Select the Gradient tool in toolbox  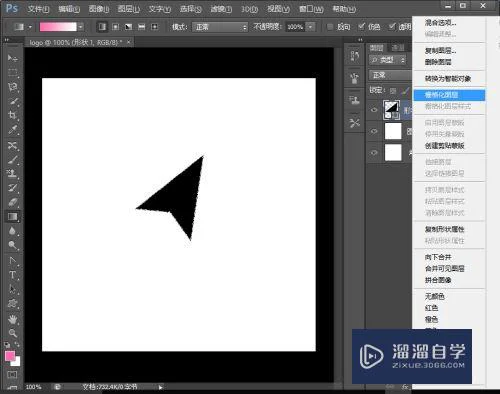pos(12,217)
